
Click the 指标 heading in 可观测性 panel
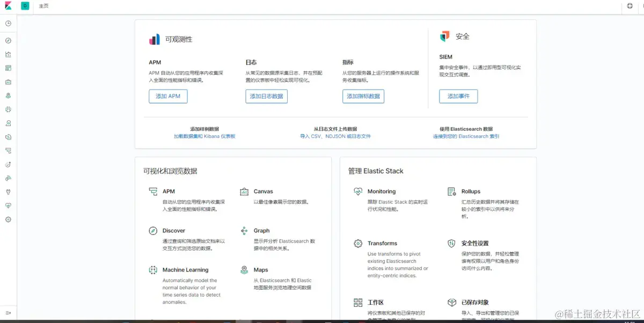[x=348, y=62]
